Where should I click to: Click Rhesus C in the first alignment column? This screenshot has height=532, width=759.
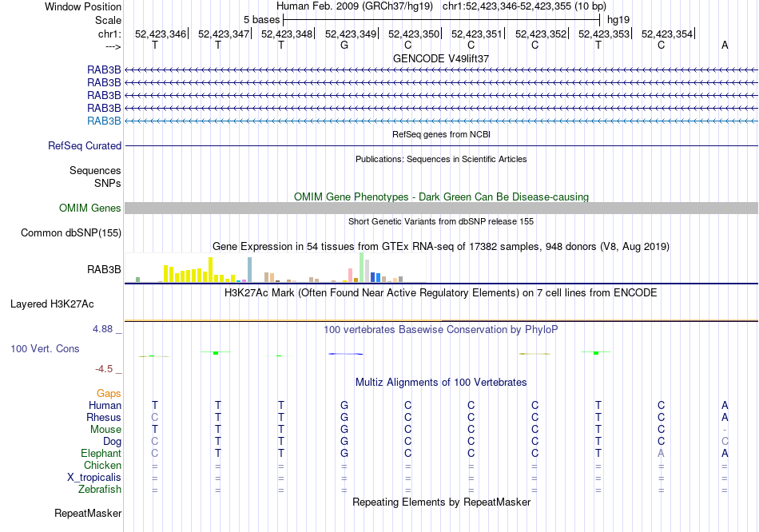click(155, 417)
